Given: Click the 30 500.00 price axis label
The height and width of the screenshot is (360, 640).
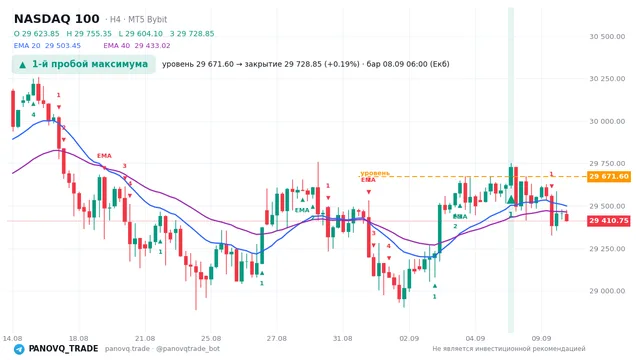Looking at the screenshot, I should pos(607,37).
